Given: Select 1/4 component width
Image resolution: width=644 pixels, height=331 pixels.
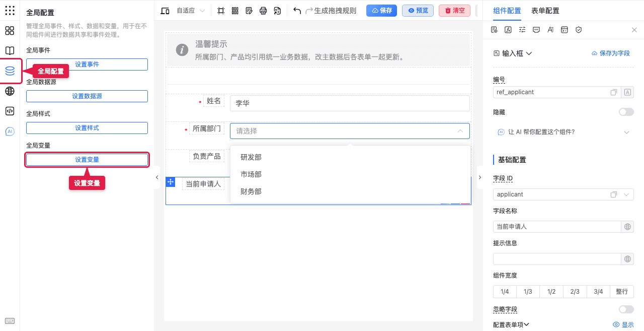Looking at the screenshot, I should point(505,292).
